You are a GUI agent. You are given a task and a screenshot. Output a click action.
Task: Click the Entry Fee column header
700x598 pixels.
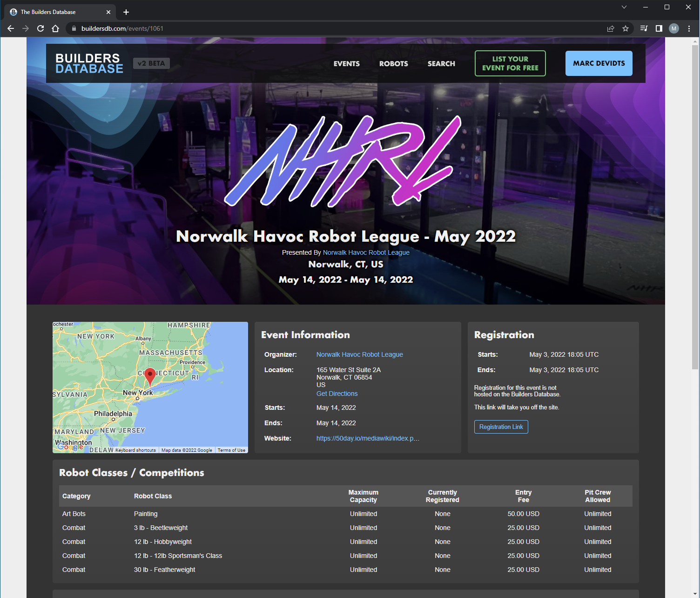(x=524, y=496)
